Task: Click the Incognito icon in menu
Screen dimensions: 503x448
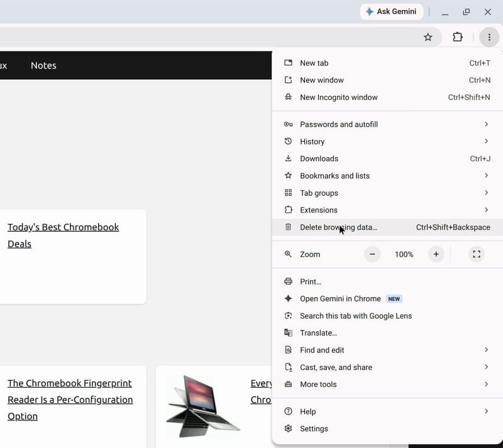Action: 288,97
